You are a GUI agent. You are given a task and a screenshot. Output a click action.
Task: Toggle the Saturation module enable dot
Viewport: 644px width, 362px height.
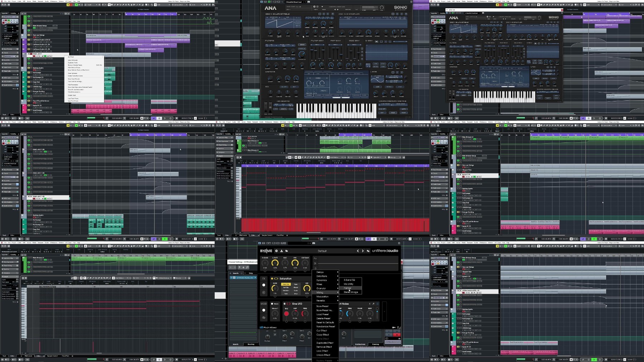(x=272, y=279)
